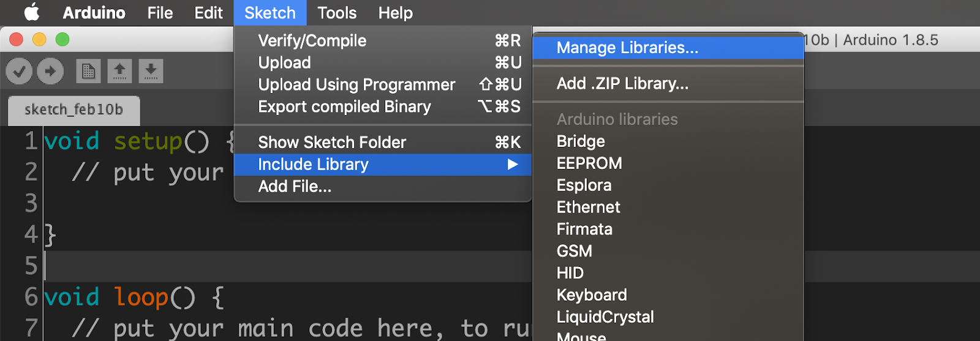Choose Add File... menu entry

[383, 186]
